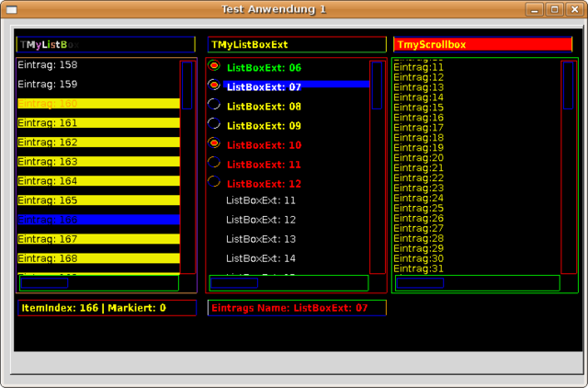Choose white ListBoxExt: 13 entry
This screenshot has height=388, width=588.
tap(261, 239)
